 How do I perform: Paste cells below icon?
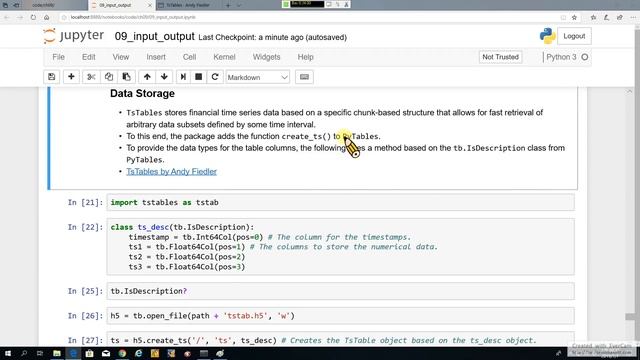126,77
